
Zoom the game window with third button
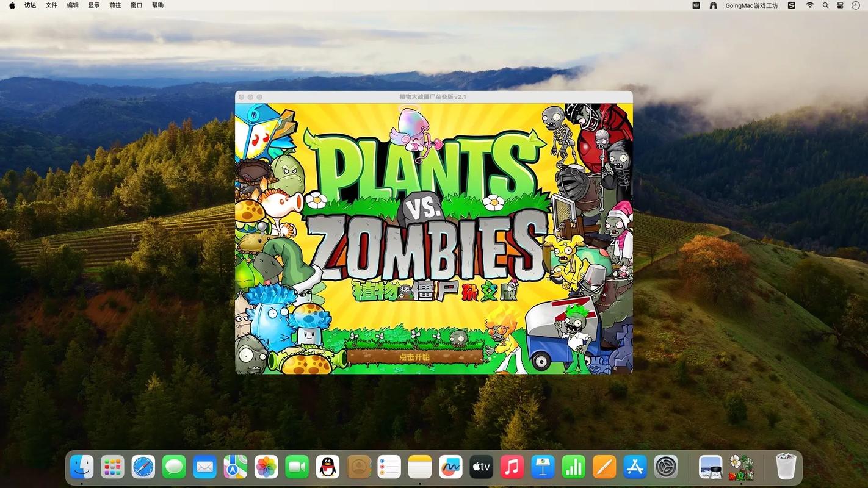(259, 97)
